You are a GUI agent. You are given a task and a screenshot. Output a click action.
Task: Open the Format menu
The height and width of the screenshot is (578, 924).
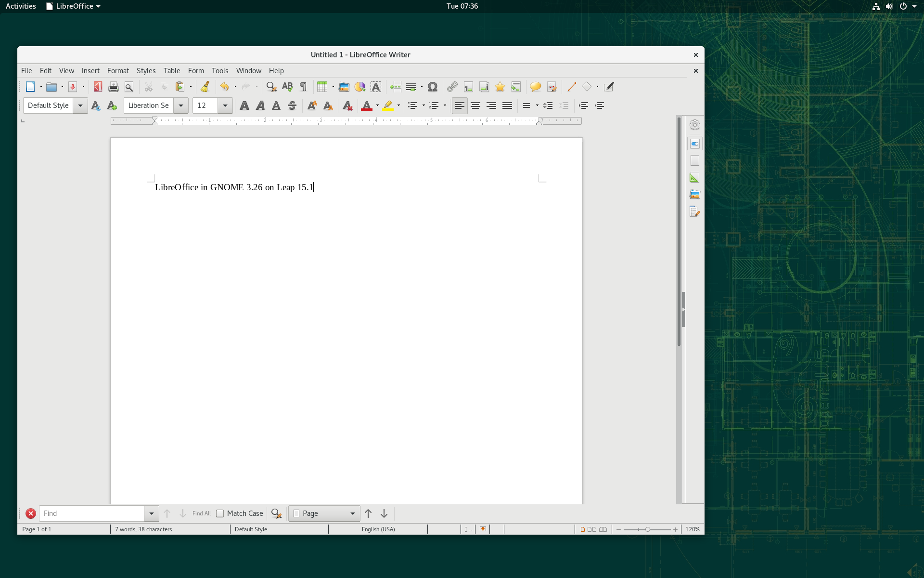(118, 71)
